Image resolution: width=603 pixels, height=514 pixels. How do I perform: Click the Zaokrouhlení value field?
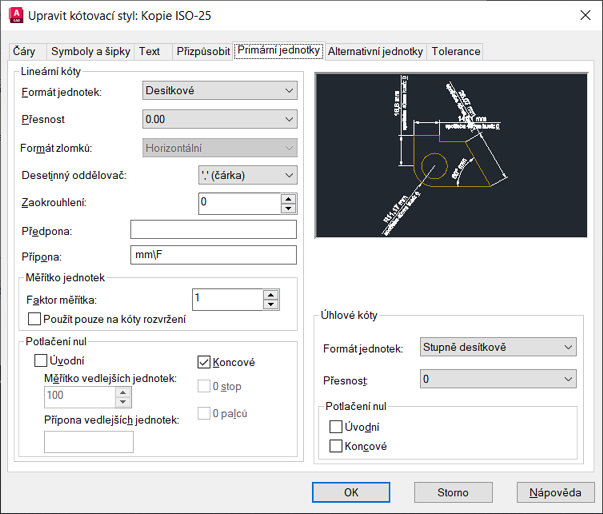[240, 203]
